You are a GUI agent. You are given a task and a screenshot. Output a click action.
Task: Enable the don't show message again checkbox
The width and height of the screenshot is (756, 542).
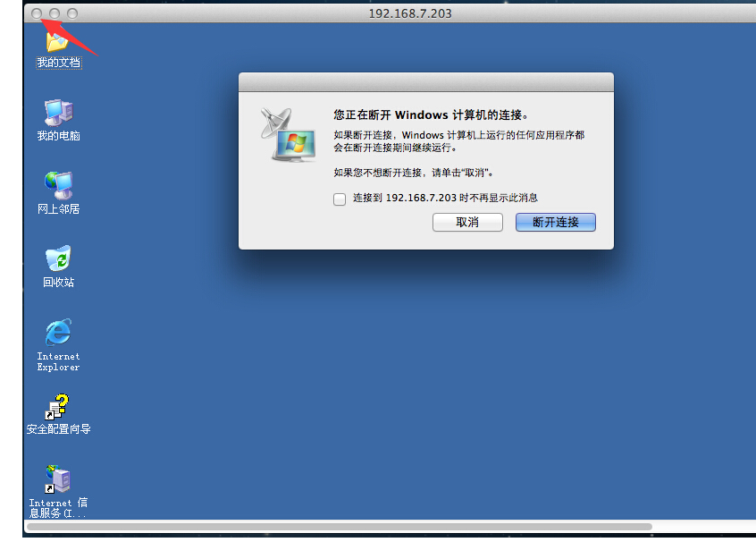[340, 199]
